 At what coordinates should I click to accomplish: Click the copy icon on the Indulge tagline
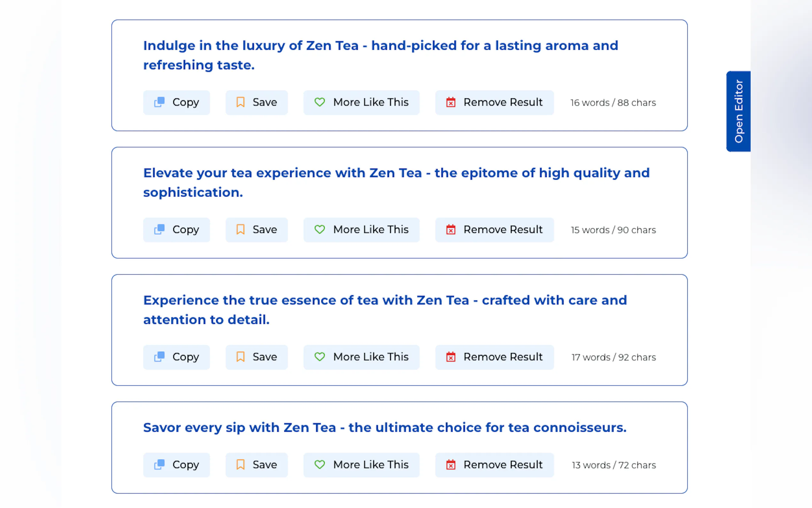[x=159, y=102]
